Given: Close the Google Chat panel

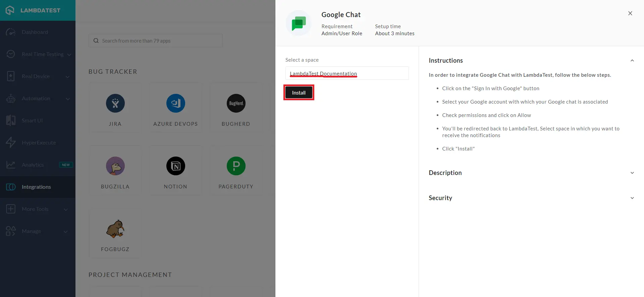Looking at the screenshot, I should coord(630,13).
